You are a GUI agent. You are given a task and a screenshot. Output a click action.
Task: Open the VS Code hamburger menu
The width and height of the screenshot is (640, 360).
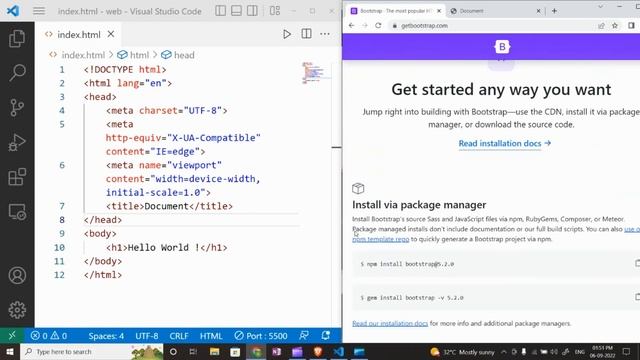39,11
